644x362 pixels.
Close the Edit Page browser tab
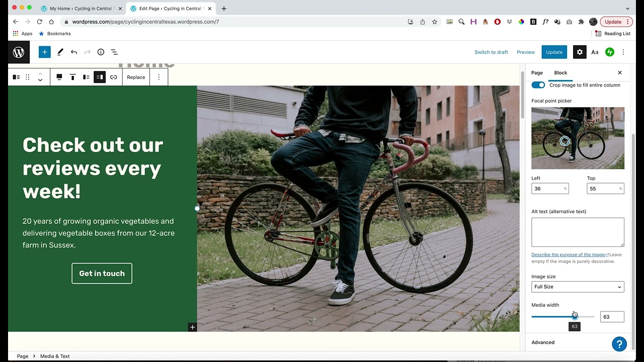209,9
